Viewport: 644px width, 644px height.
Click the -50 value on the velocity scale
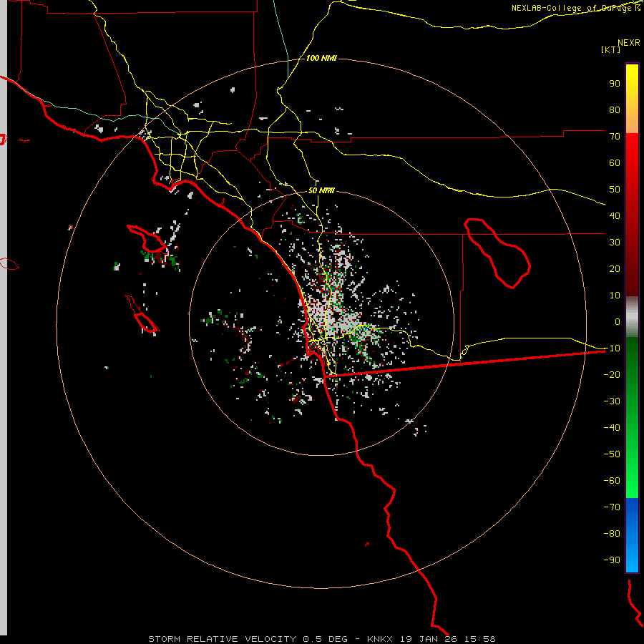pos(612,454)
